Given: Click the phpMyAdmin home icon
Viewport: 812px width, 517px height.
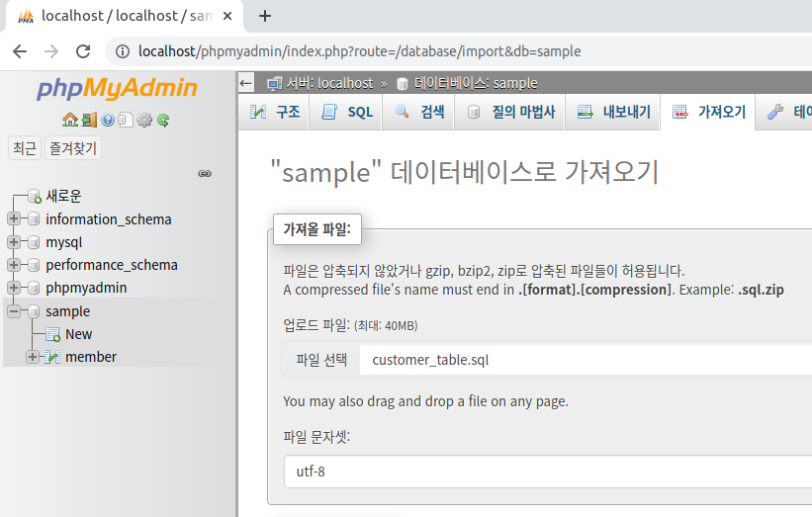Looking at the screenshot, I should pos(70,120).
